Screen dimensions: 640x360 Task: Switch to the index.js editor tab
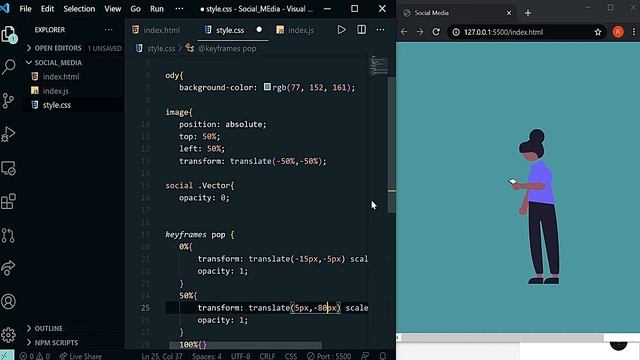coord(296,30)
